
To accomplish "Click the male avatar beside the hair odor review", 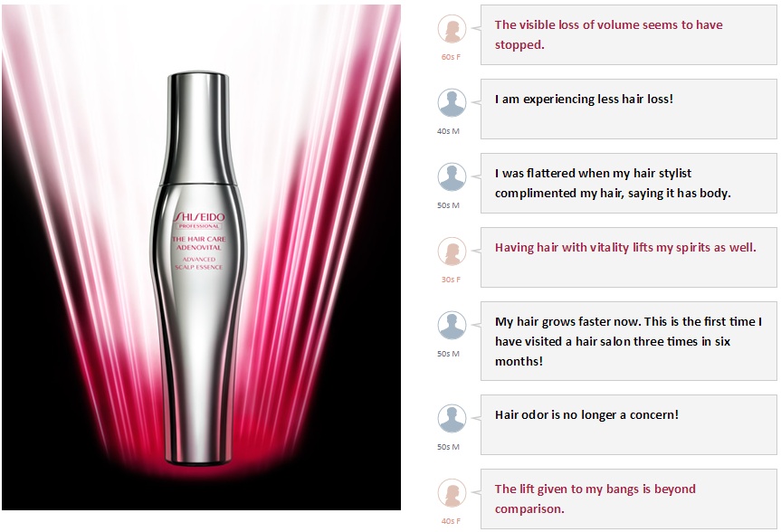I will point(452,419).
